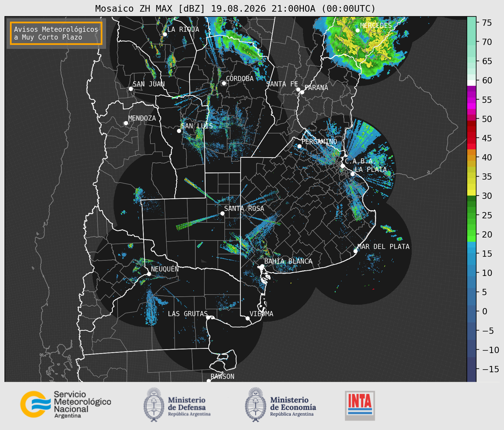The width and height of the screenshot is (504, 430).
Task: Click the Santa Rosa city marker dot
Action: (x=222, y=213)
